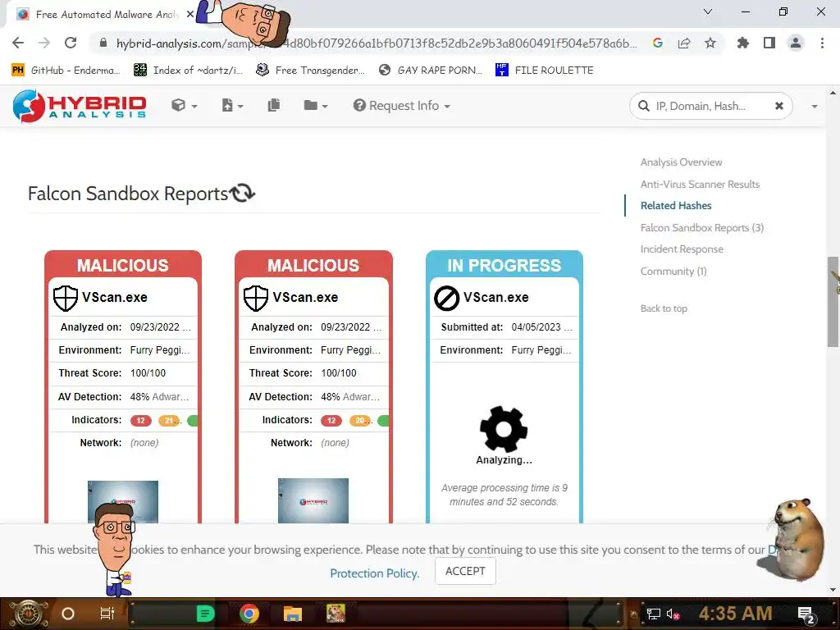
Task: Click the blocked-circle icon in progress card
Action: pos(446,298)
